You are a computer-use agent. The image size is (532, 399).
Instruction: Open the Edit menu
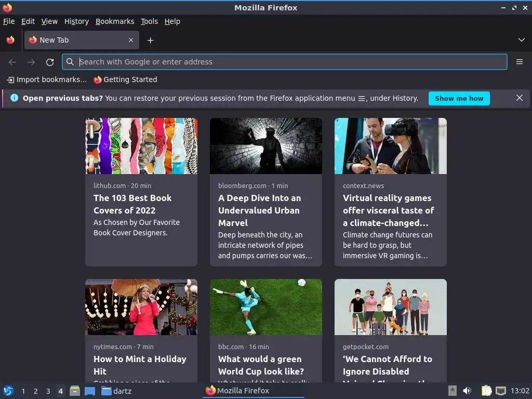click(x=28, y=21)
